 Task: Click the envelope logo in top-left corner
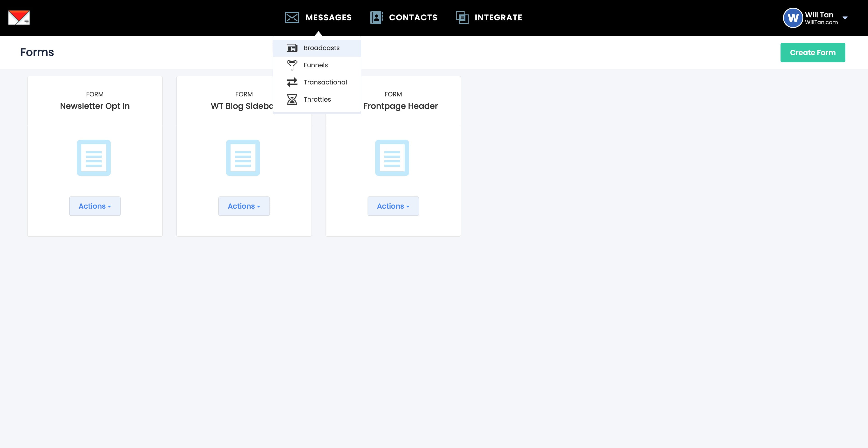coord(19,18)
